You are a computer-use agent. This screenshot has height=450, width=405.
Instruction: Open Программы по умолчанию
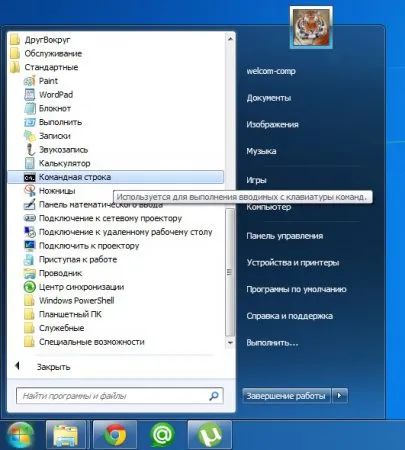point(296,289)
